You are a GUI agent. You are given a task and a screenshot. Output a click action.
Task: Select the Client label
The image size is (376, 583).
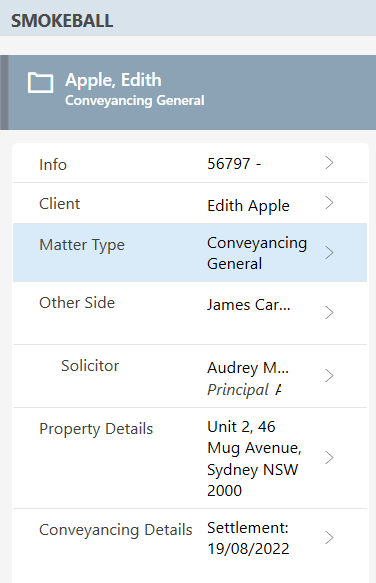(x=60, y=204)
